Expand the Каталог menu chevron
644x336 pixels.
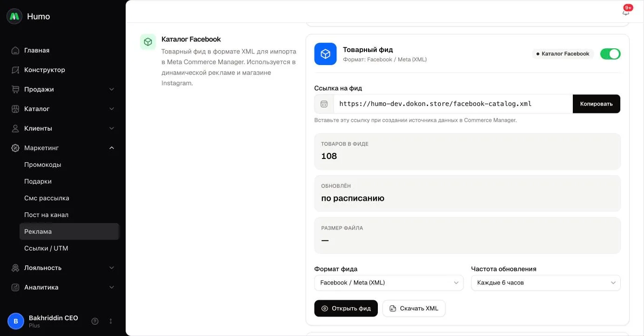click(x=112, y=109)
